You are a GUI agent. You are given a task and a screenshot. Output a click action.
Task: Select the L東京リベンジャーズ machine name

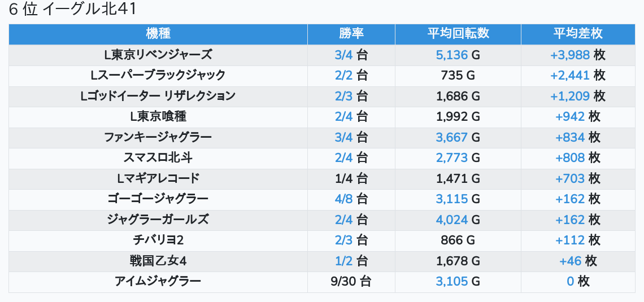pyautogui.click(x=158, y=55)
